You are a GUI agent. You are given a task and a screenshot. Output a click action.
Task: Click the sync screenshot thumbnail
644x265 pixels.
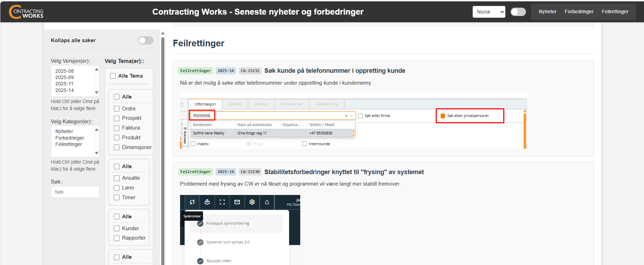click(240, 230)
